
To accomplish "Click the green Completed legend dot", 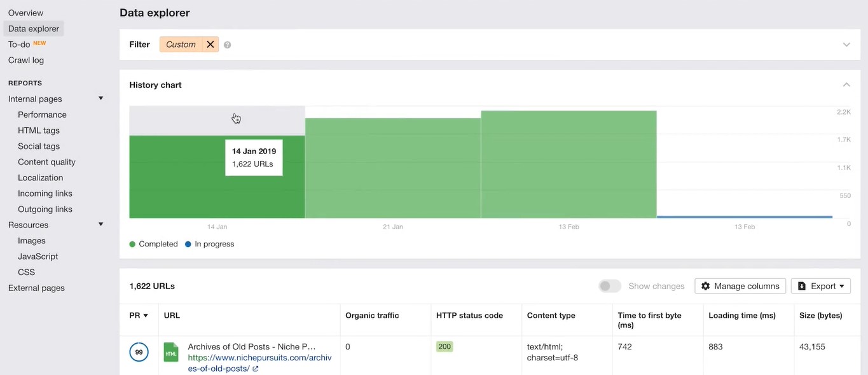I will (132, 244).
